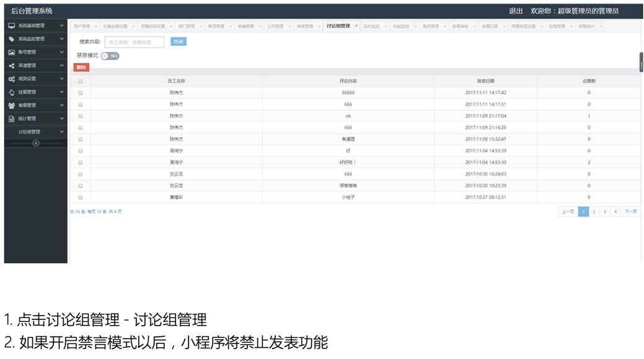The width and height of the screenshot is (644, 359).
Task: Check the row with comment 有道理
Action: coord(81,139)
